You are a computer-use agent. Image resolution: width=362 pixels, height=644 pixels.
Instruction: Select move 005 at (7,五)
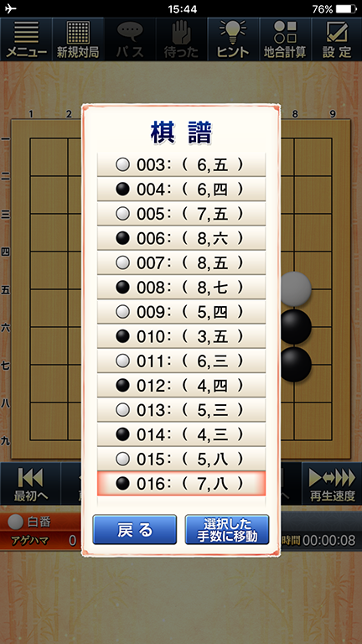pos(181,214)
